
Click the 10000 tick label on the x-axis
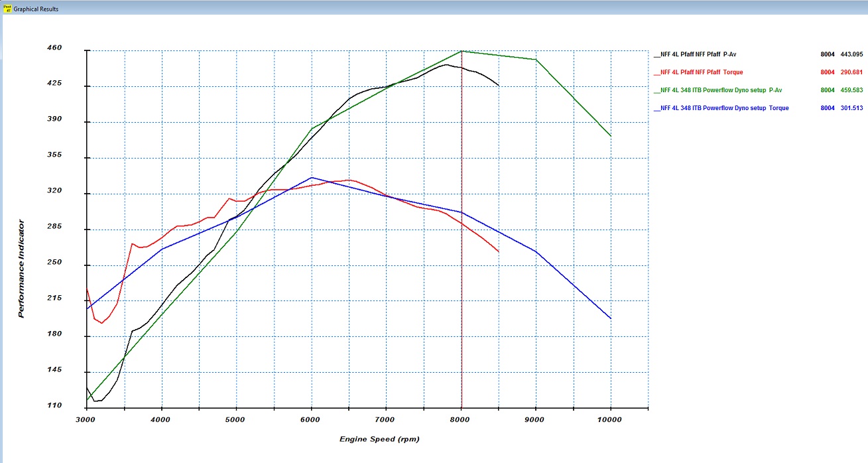609,420
